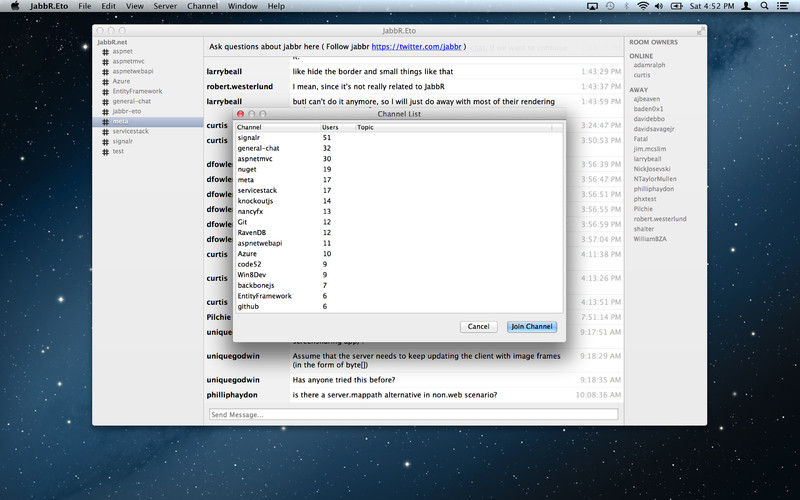Viewport: 800px width, 500px height.
Task: Click the Time Machine clock icon
Action: 610,6
